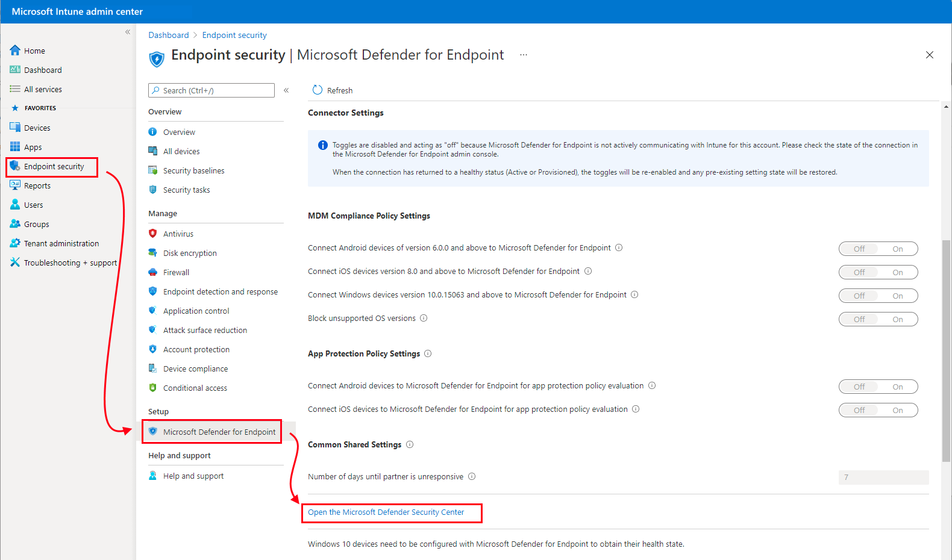Image resolution: width=952 pixels, height=560 pixels.
Task: Open the Devices icon in favorites
Action: click(15, 128)
